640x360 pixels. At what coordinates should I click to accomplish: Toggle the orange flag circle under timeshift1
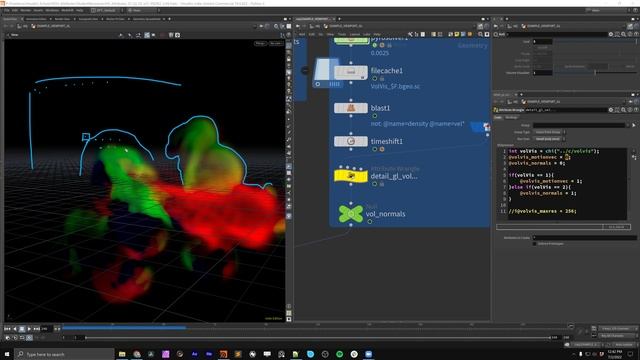382,149
